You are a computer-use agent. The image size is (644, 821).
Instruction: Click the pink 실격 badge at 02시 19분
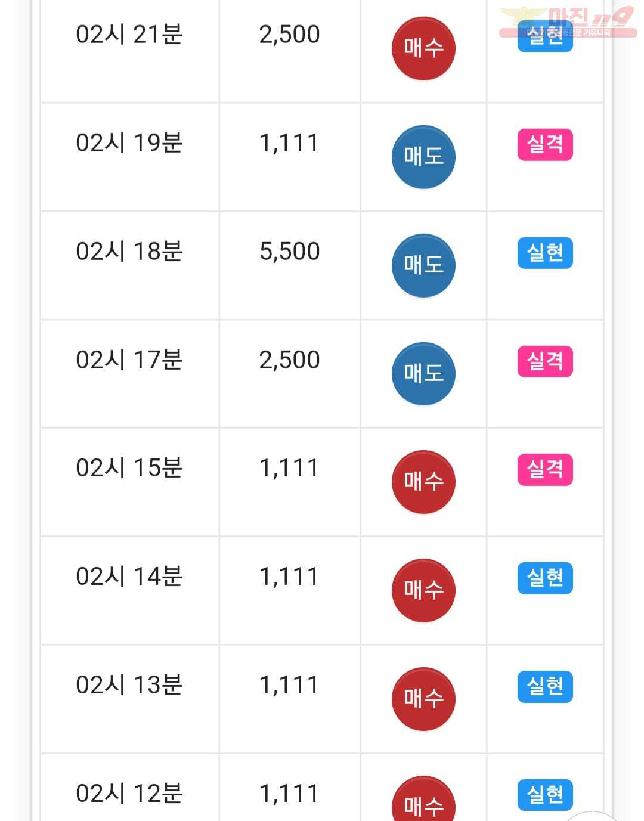pos(545,144)
